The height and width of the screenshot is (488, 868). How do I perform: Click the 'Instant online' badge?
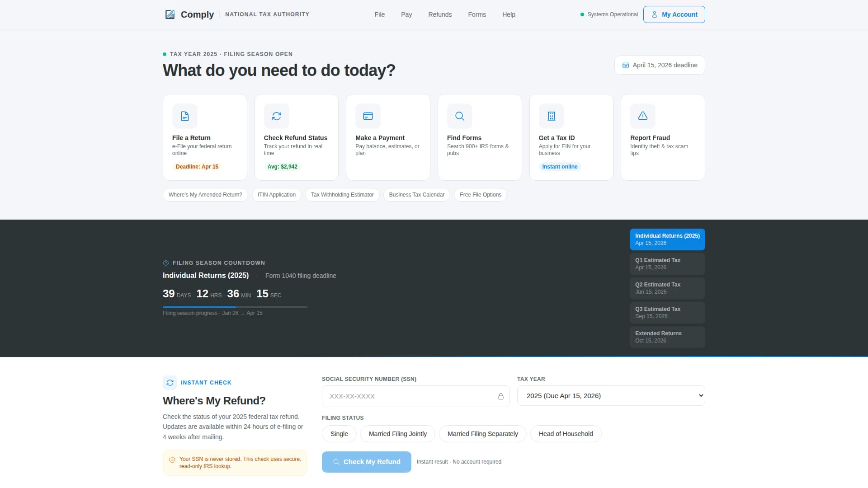560,167
